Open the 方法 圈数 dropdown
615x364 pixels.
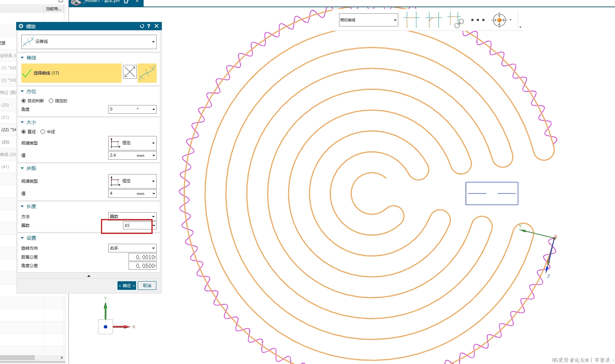point(132,216)
